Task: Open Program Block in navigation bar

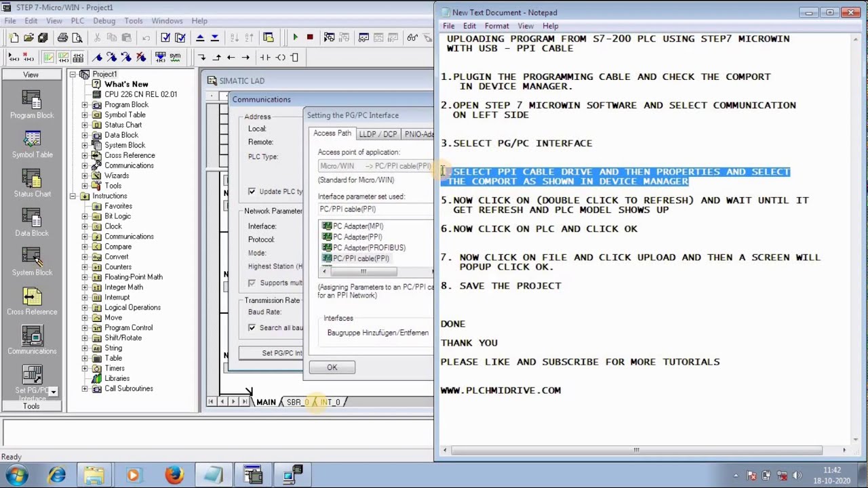Action: coord(31,105)
